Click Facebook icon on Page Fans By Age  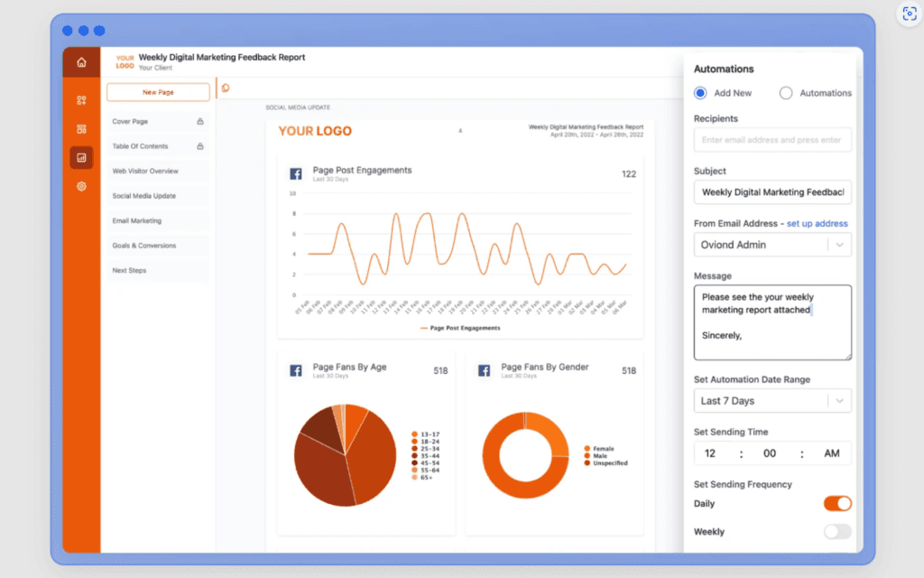(296, 370)
